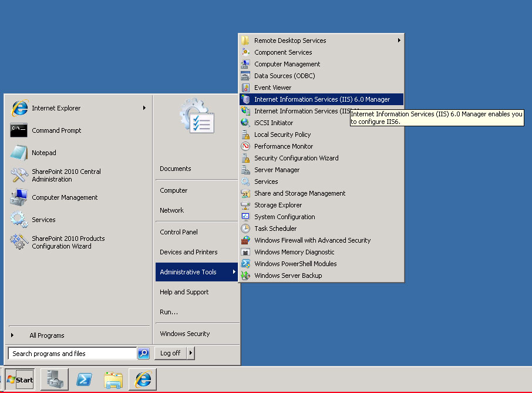Viewport: 532px width, 393px height.
Task: Click the Command Prompt icon in Start menu
Action: (x=19, y=130)
